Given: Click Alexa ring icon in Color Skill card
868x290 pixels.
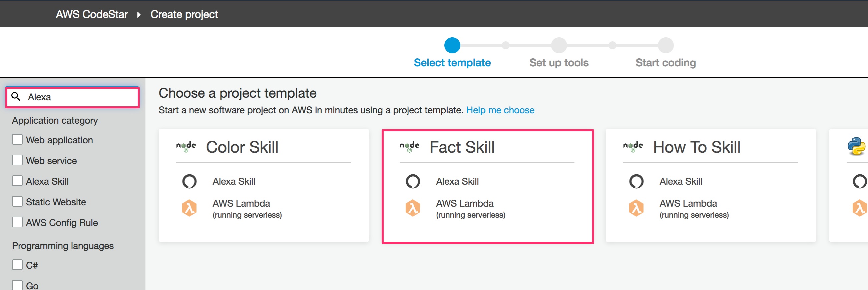Looking at the screenshot, I should pyautogui.click(x=189, y=181).
